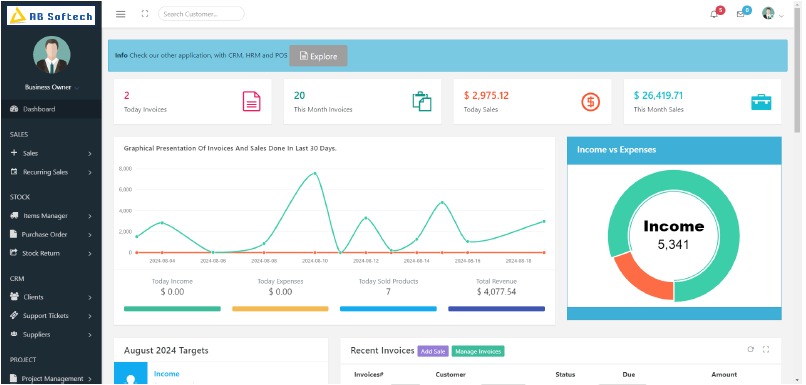Click the Recurring Sales calendar icon

14,172
